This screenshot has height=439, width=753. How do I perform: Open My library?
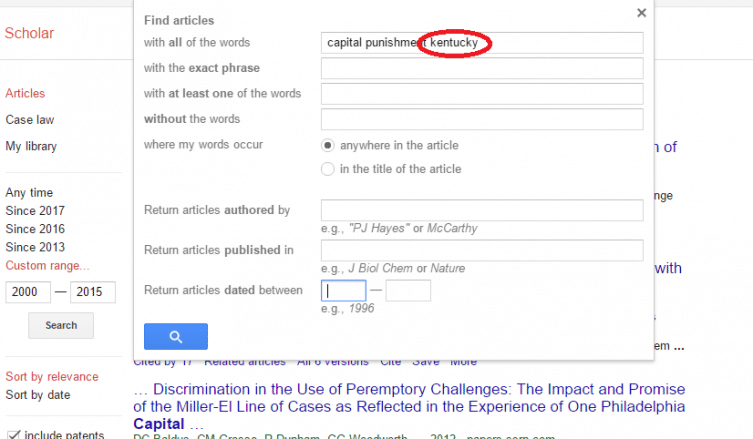pyautogui.click(x=31, y=146)
